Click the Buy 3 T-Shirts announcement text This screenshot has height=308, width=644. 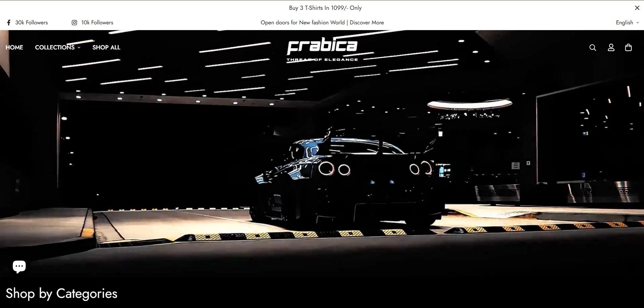[325, 8]
